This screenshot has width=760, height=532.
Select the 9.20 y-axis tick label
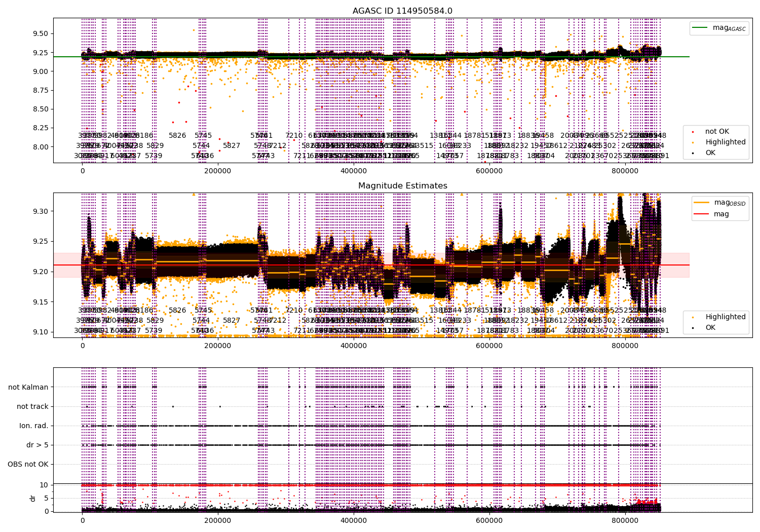(40, 272)
